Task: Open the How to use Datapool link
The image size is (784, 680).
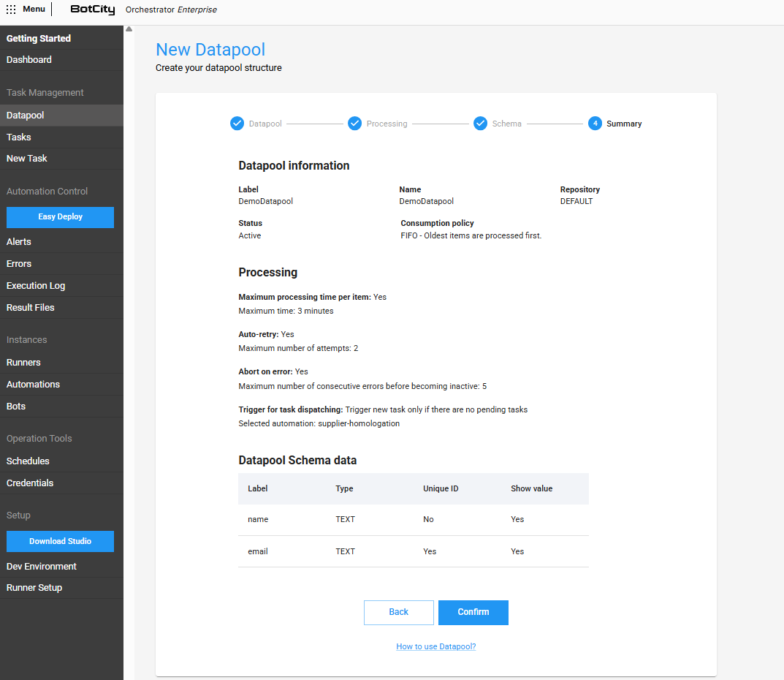Action: point(435,646)
